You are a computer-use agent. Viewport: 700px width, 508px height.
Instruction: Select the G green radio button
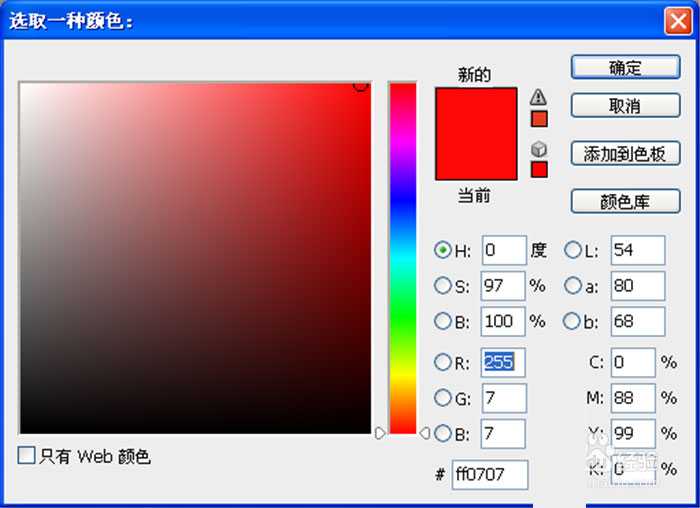click(x=442, y=397)
